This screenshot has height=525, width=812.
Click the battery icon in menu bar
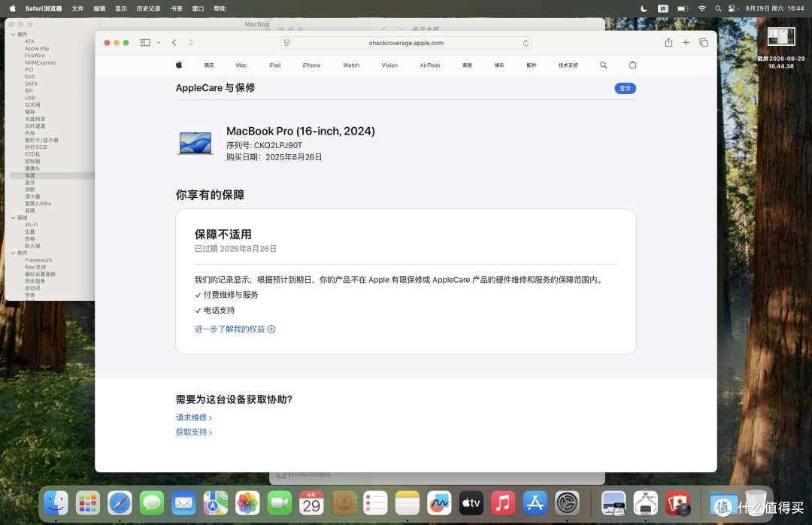click(x=683, y=8)
